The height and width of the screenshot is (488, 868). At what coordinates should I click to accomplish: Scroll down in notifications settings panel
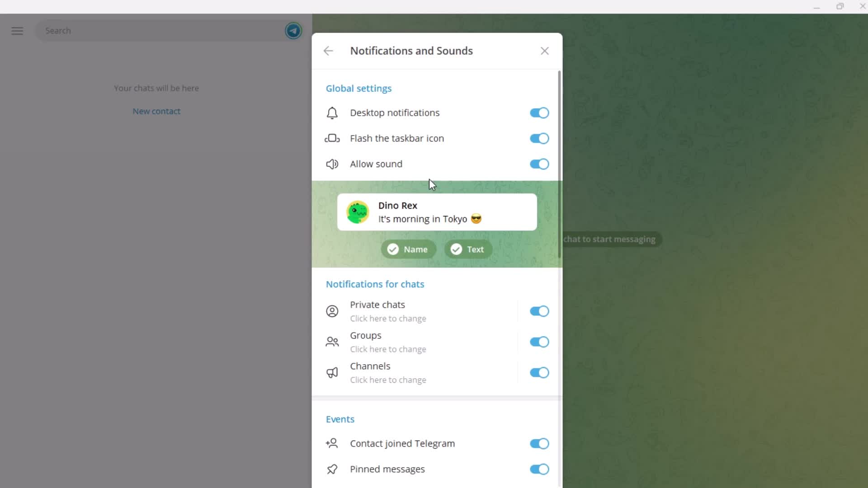point(557,357)
